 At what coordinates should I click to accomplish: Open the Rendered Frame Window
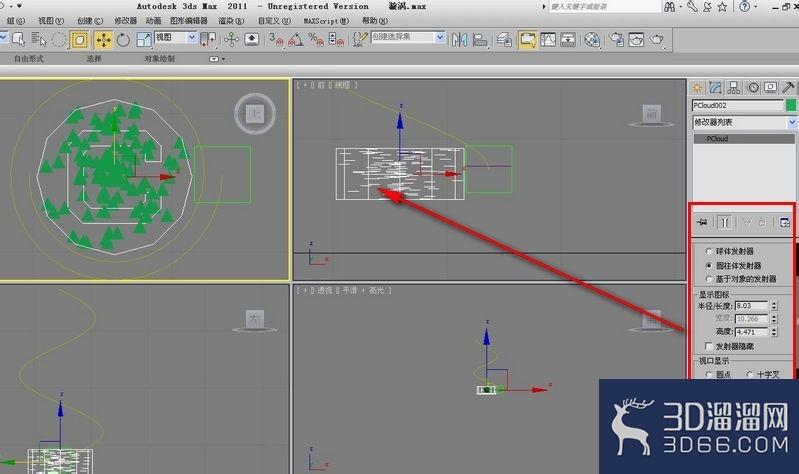coord(636,39)
